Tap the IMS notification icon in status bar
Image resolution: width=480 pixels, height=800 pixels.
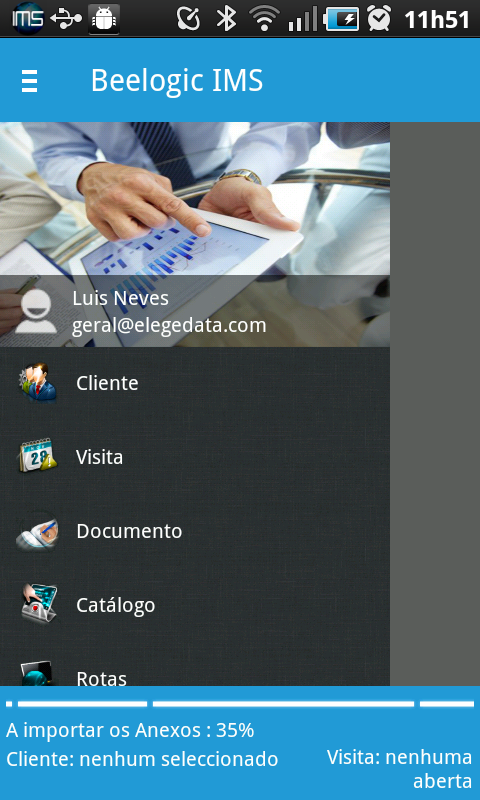click(28, 18)
